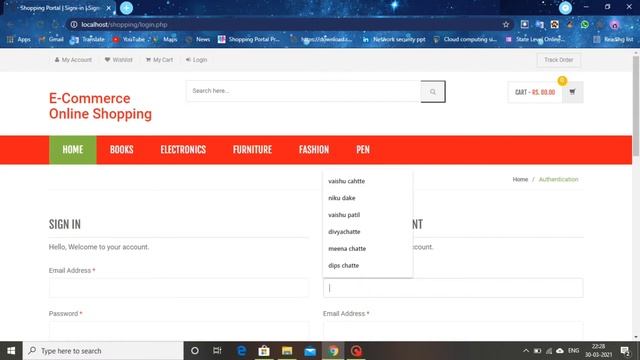Open red screen recorder taskbar icon
The image size is (640, 360).
[356, 351]
